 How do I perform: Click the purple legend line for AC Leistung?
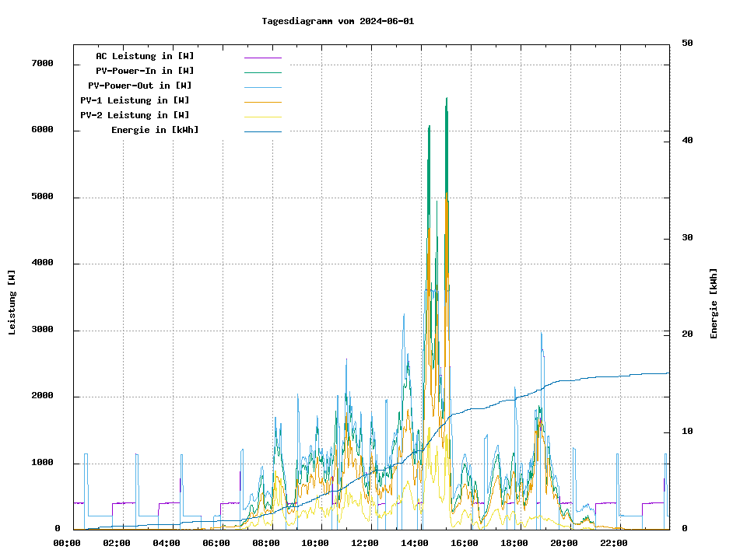pyautogui.click(x=262, y=58)
